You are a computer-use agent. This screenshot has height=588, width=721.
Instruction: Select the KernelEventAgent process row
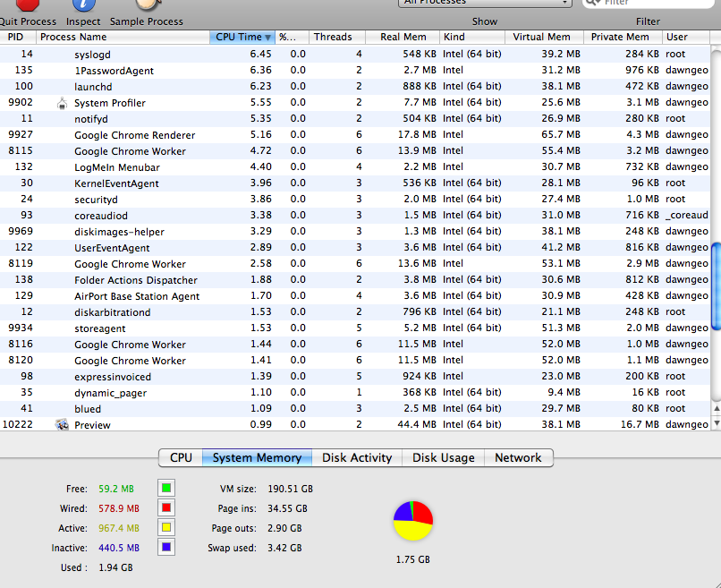pyautogui.click(x=355, y=183)
